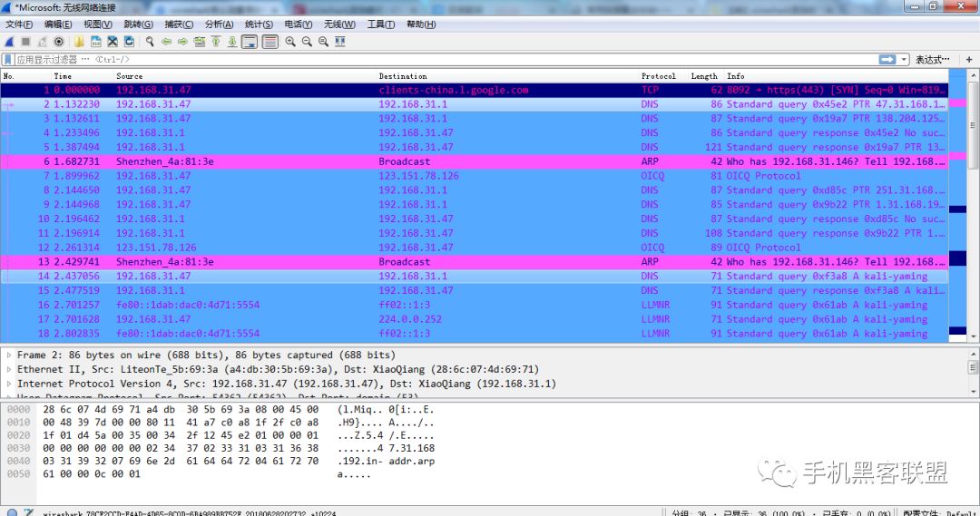Stop the running capture
Viewport: 980px width, 516px height.
pyautogui.click(x=25, y=42)
